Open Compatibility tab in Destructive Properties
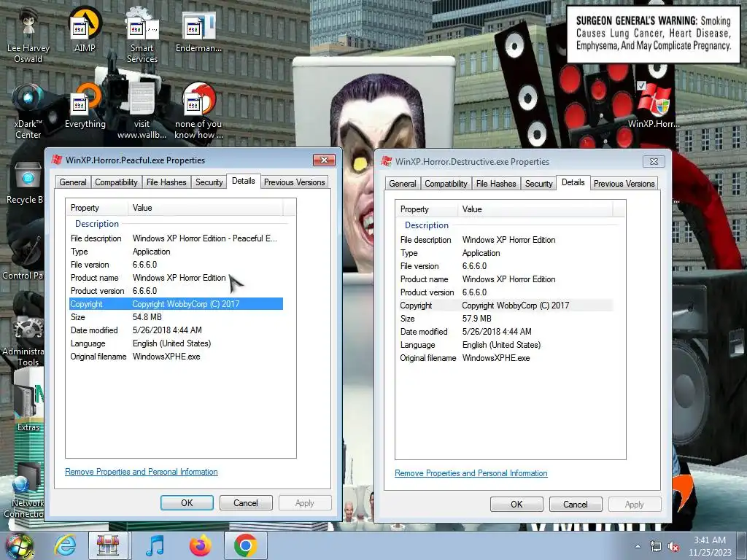The image size is (747, 560). 446,183
